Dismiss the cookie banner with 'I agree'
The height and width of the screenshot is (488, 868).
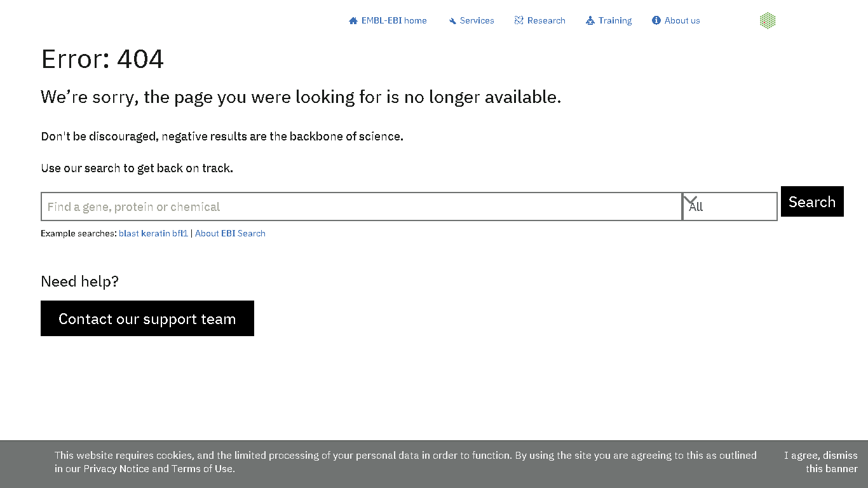coord(820,462)
